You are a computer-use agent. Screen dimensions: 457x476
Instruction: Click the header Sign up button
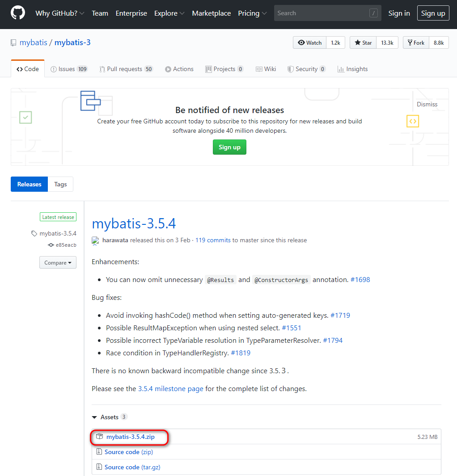point(433,13)
